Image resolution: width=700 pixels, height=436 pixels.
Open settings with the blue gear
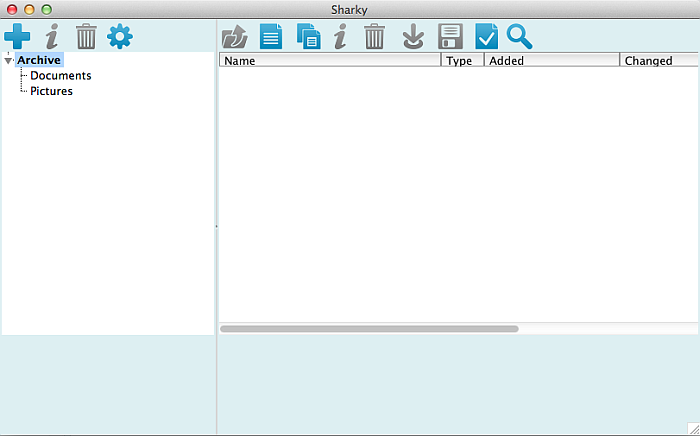coord(120,38)
